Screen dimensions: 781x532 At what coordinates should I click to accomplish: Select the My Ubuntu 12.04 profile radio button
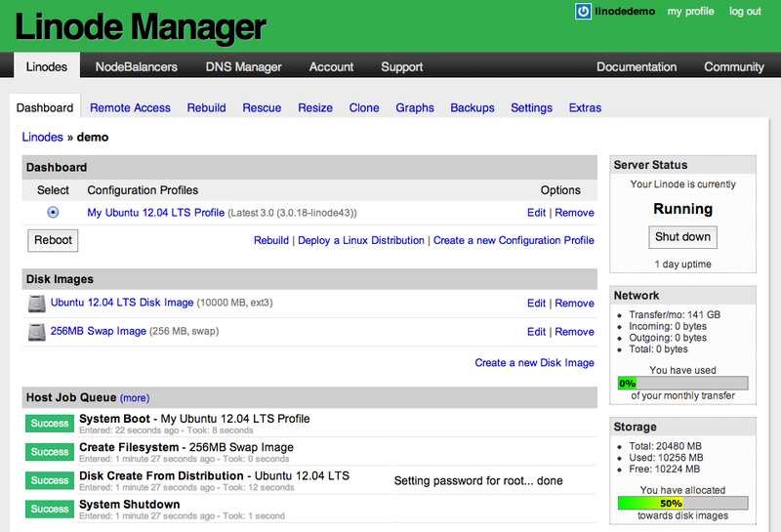point(53,213)
